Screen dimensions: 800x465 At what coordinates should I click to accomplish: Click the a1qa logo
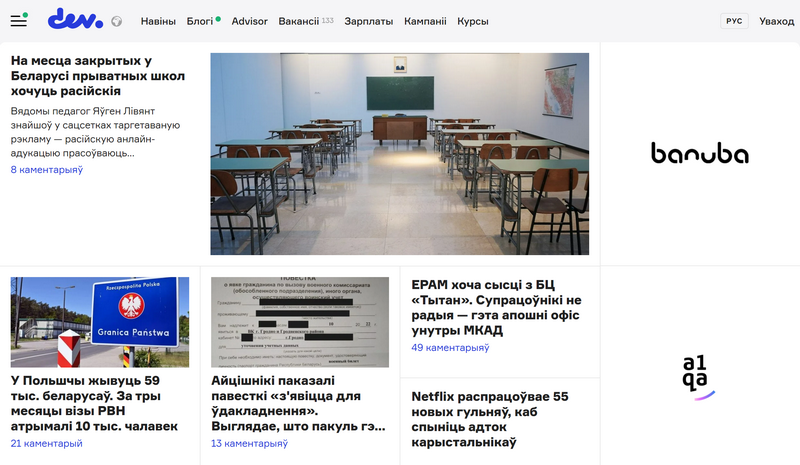(699, 377)
